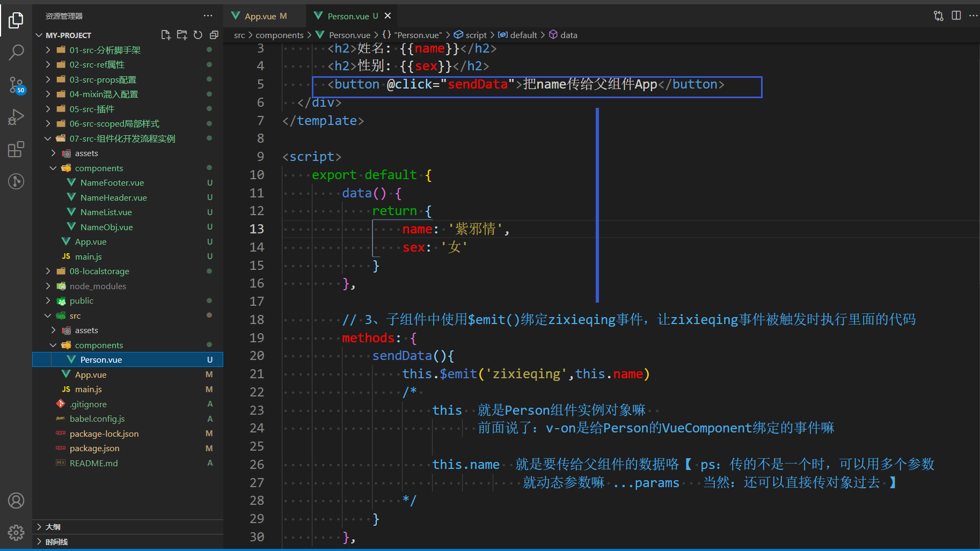Image resolution: width=980 pixels, height=551 pixels.
Task: Open NameObj.vue file
Action: coord(128,227)
